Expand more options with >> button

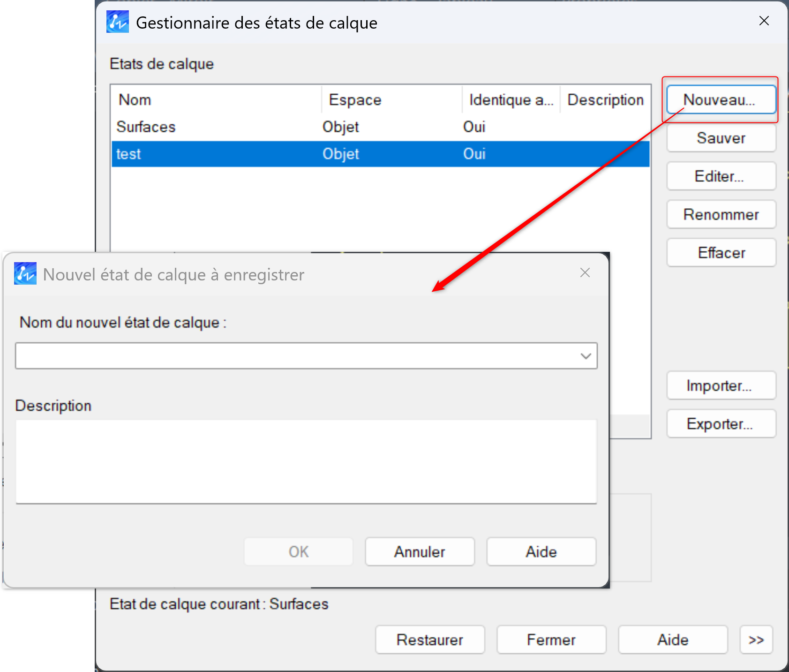[x=756, y=640]
